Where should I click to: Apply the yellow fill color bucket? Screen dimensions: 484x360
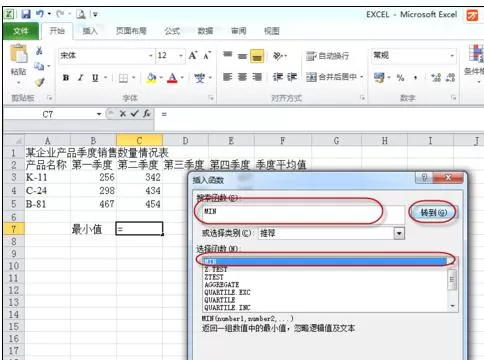151,78
